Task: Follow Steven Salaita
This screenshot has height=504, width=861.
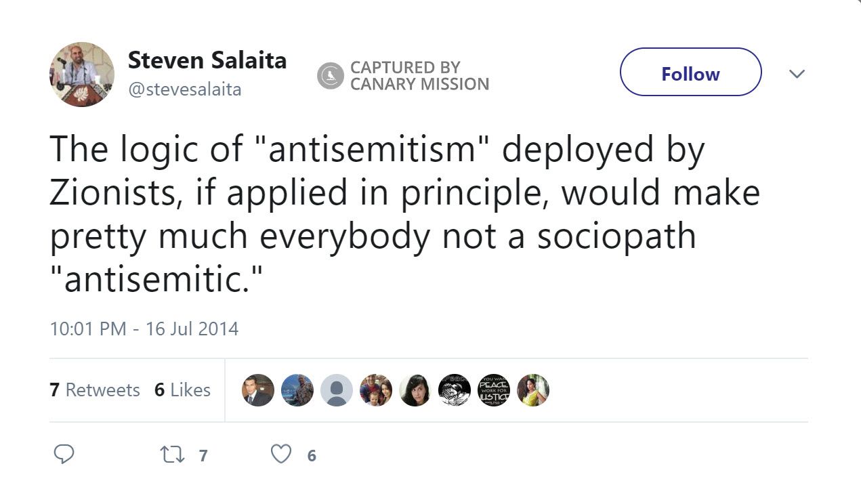Action: tap(690, 72)
